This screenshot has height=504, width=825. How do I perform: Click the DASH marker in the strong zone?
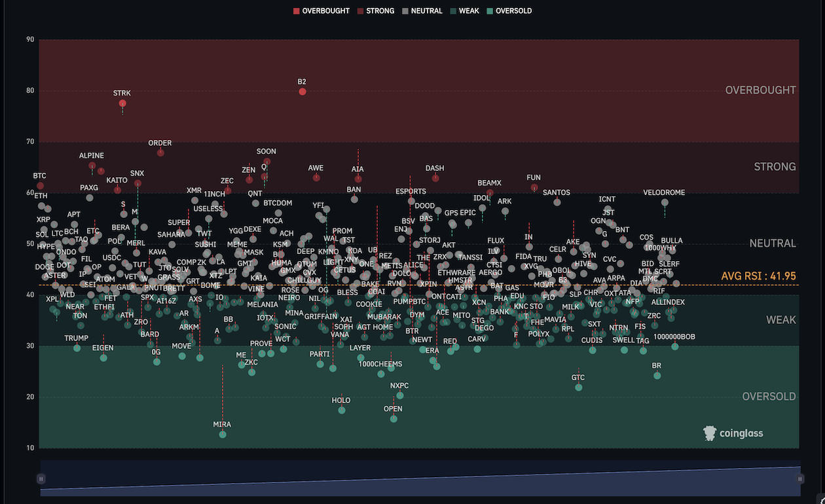pyautogui.click(x=434, y=178)
